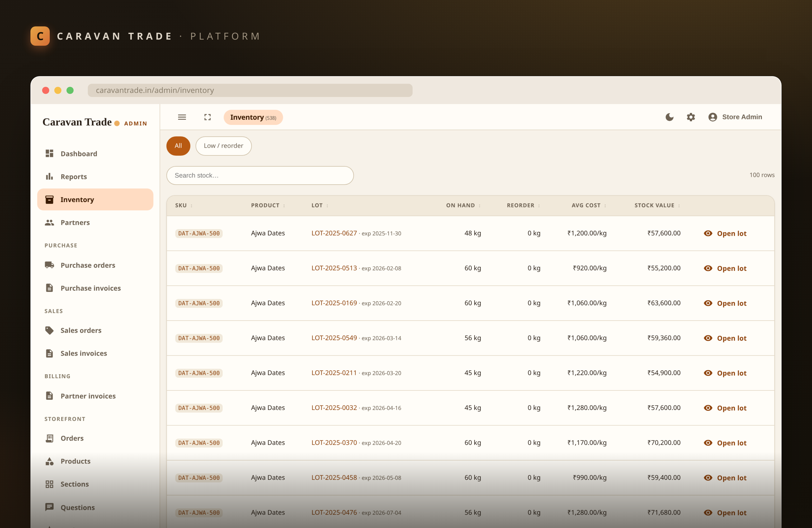This screenshot has height=528, width=812.
Task: Click the fullscreen expand icon
Action: tap(207, 117)
